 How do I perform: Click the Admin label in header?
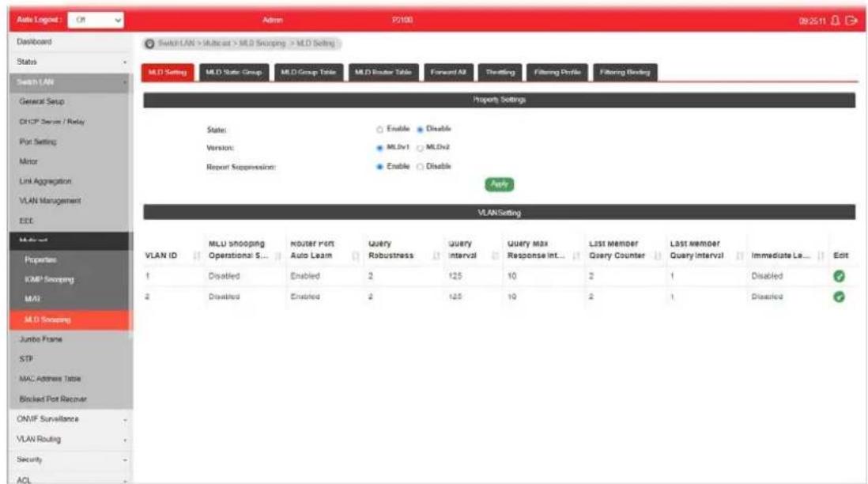point(273,20)
